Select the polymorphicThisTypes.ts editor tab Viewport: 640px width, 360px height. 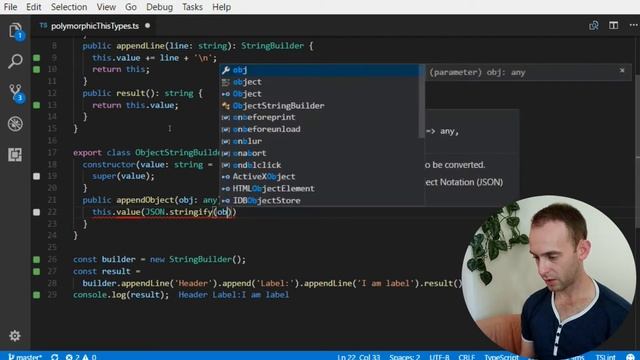pos(95,26)
